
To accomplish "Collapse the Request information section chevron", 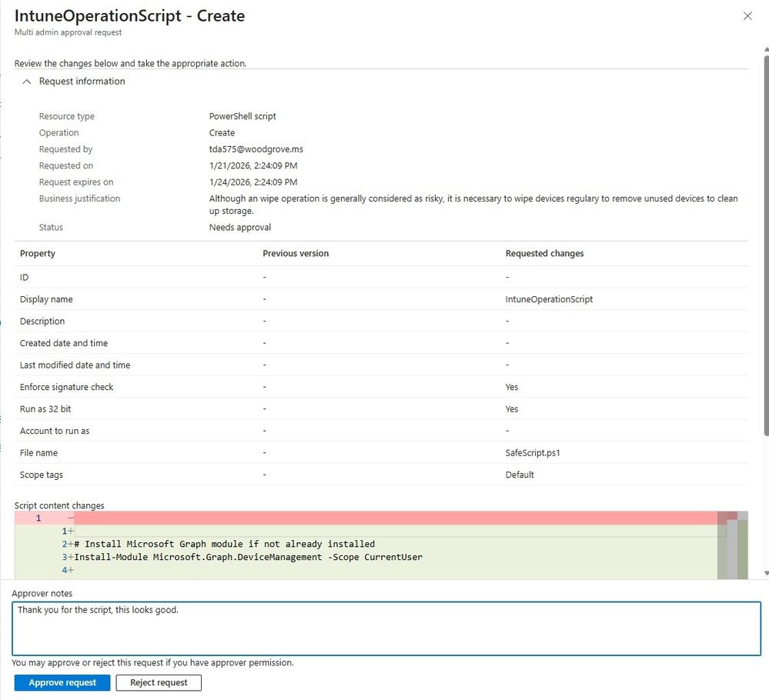I will point(27,82).
